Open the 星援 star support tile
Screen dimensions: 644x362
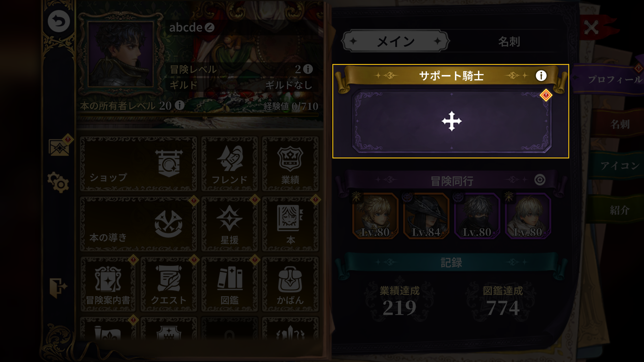coord(229,224)
